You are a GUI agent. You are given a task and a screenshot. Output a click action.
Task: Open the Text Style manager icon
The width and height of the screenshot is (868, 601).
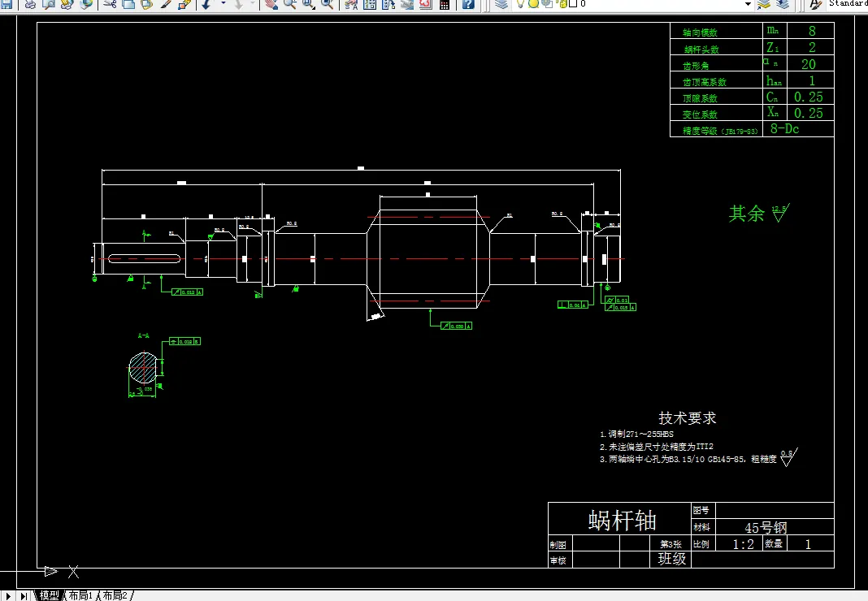tap(815, 4)
